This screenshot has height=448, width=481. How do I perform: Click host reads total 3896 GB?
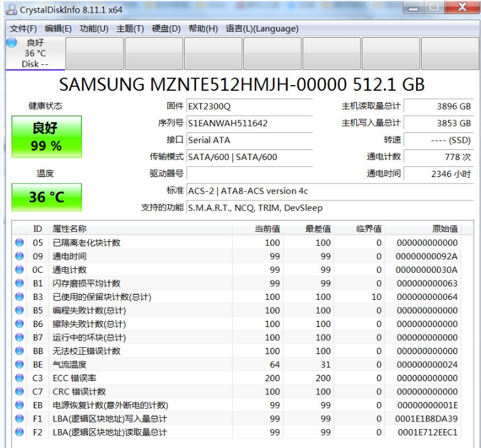(x=439, y=106)
